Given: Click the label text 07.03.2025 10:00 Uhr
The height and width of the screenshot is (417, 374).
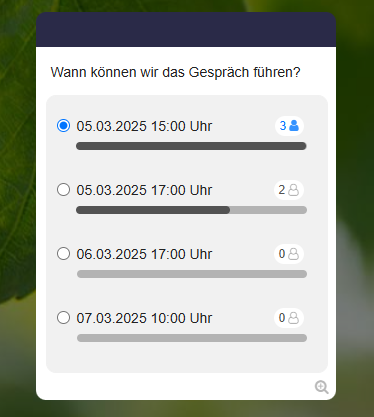Looking at the screenshot, I should tap(144, 318).
